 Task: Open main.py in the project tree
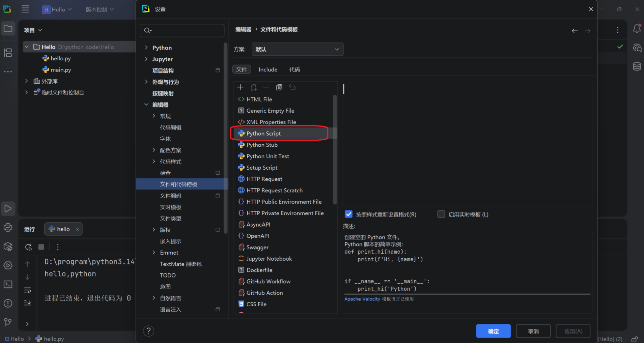pyautogui.click(x=61, y=70)
